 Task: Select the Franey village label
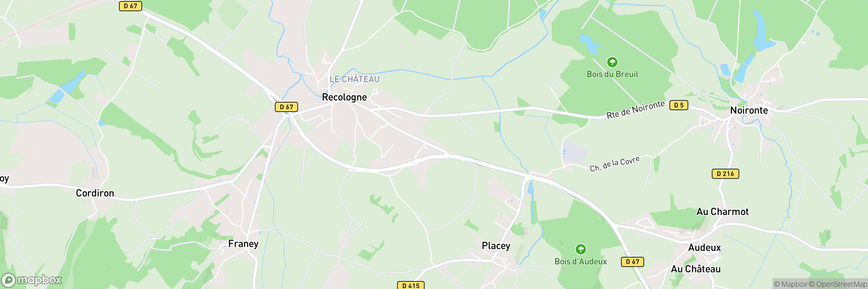click(243, 244)
